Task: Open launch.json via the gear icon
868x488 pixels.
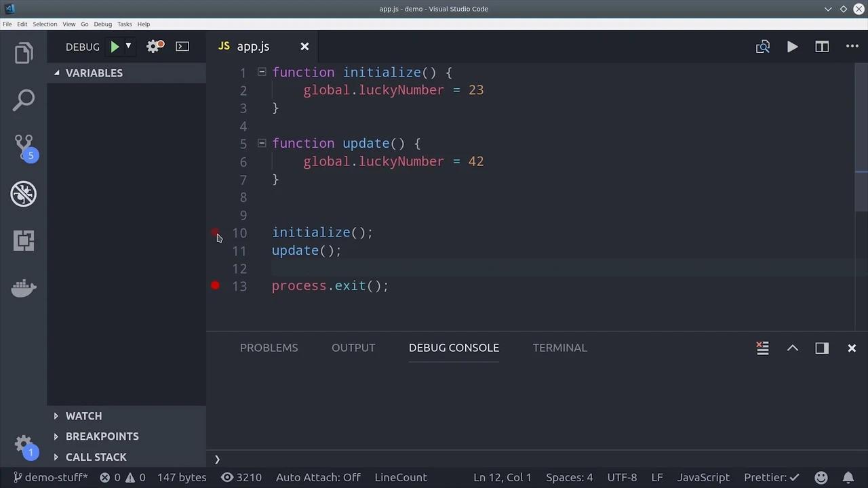Action: [x=153, y=47]
